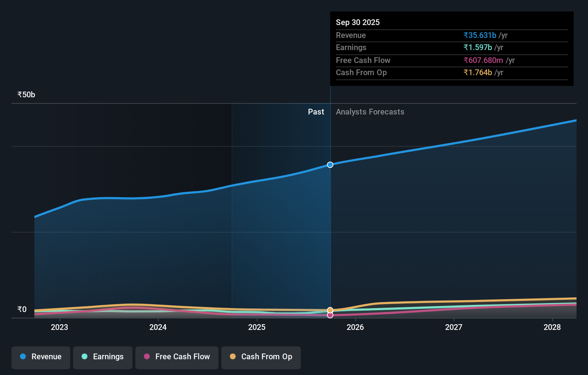Open the Analysts Forecasts section label
Screen dimensions: 588x375
[x=370, y=112]
